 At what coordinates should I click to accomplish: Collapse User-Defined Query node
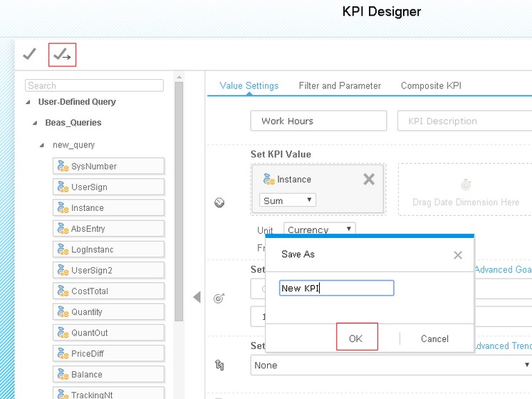28,103
